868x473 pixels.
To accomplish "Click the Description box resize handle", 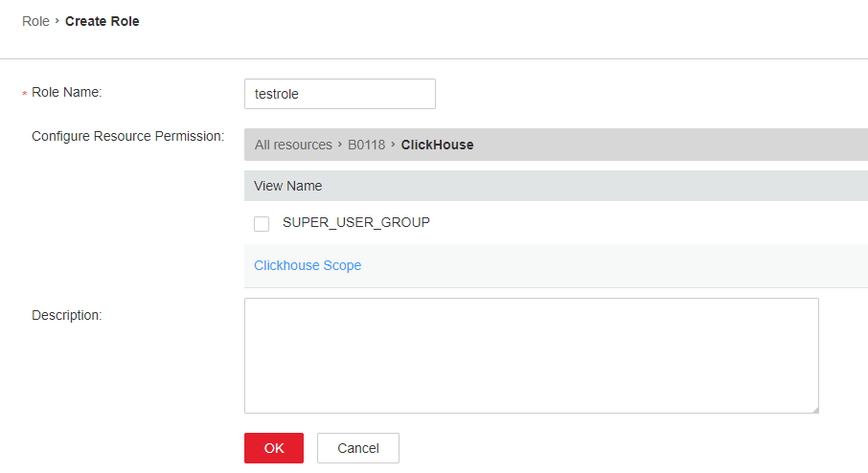I will click(815, 410).
